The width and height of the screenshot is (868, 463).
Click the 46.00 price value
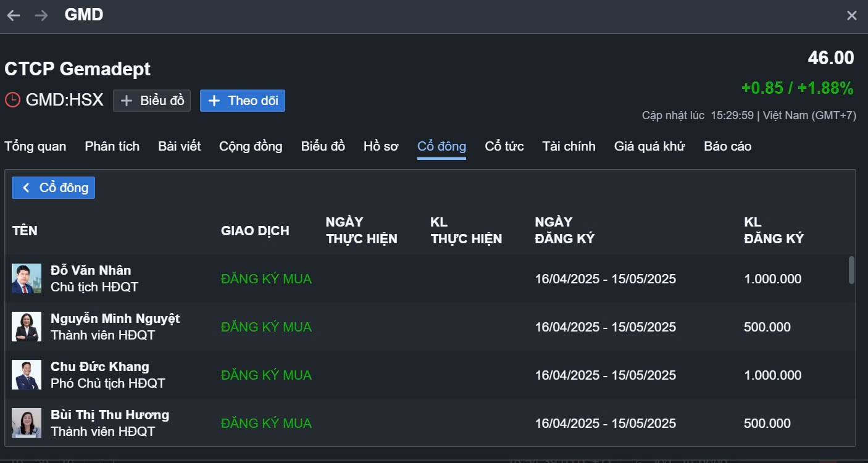pos(831,58)
